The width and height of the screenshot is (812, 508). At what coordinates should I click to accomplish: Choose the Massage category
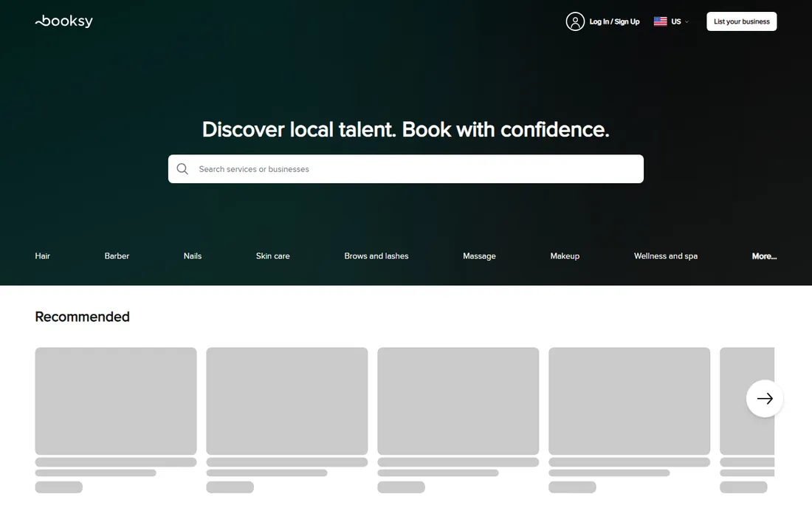(479, 255)
